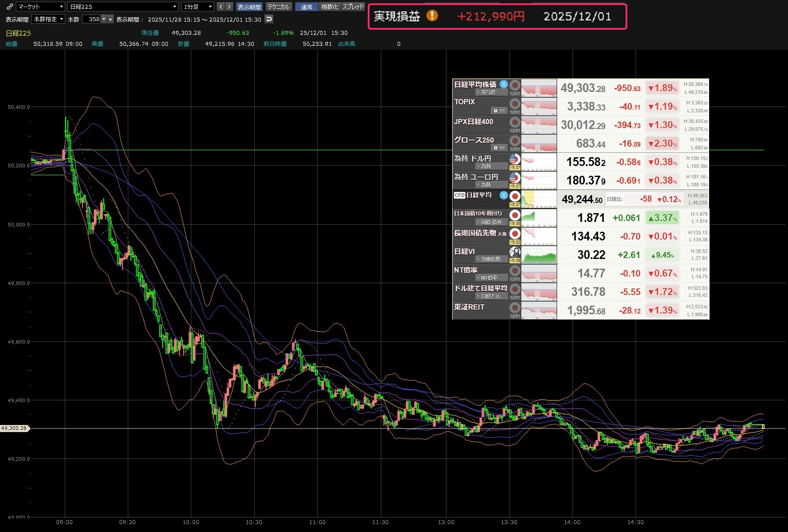Click the up arrow of the 本数 stepper
Image resolution: width=788 pixels, height=532 pixels.
pos(111,19)
